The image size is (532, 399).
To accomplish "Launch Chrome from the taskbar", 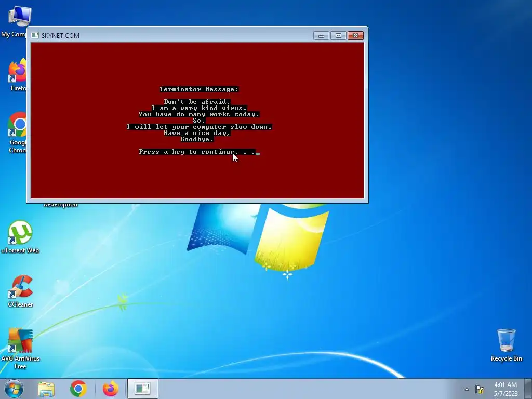I will (x=78, y=389).
